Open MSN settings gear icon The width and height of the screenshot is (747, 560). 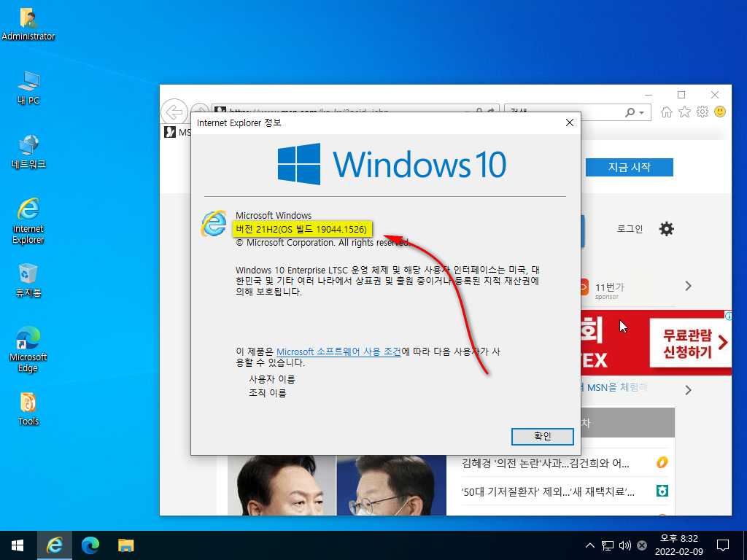click(x=667, y=229)
